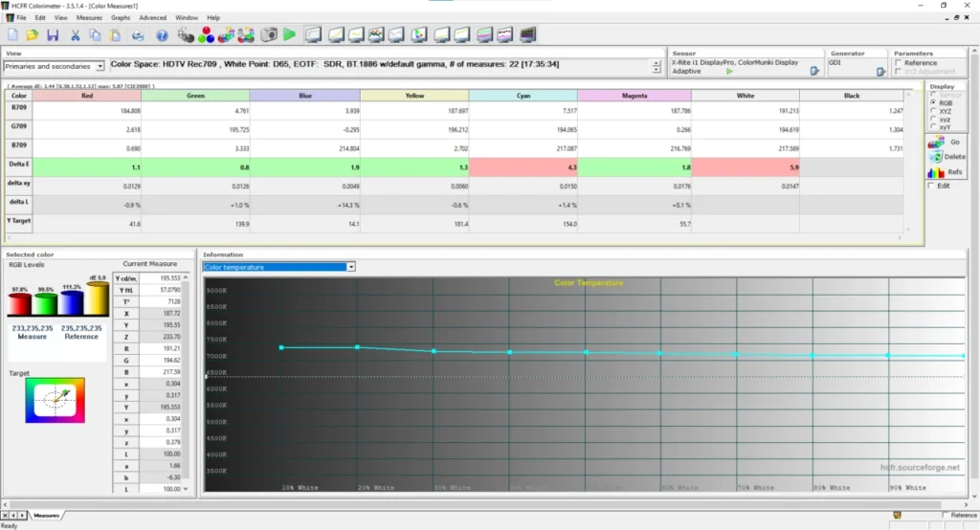Click the Copy toolbar icon
This screenshot has height=530, width=980.
click(95, 35)
